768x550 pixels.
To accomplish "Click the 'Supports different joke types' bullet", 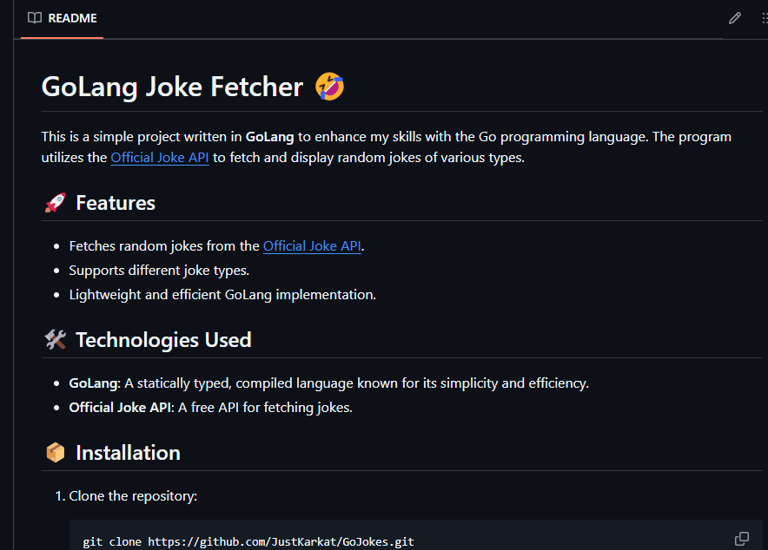I will click(x=159, y=270).
